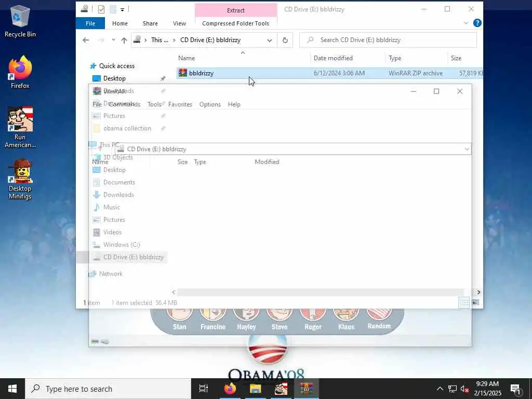Select the Klaus character button
532x399 pixels.
346,319
